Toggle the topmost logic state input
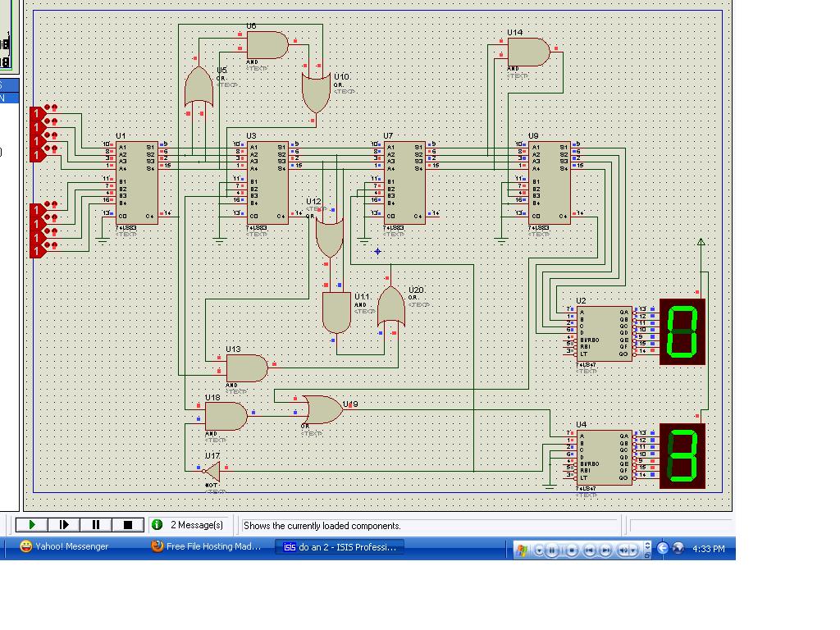 (37, 113)
